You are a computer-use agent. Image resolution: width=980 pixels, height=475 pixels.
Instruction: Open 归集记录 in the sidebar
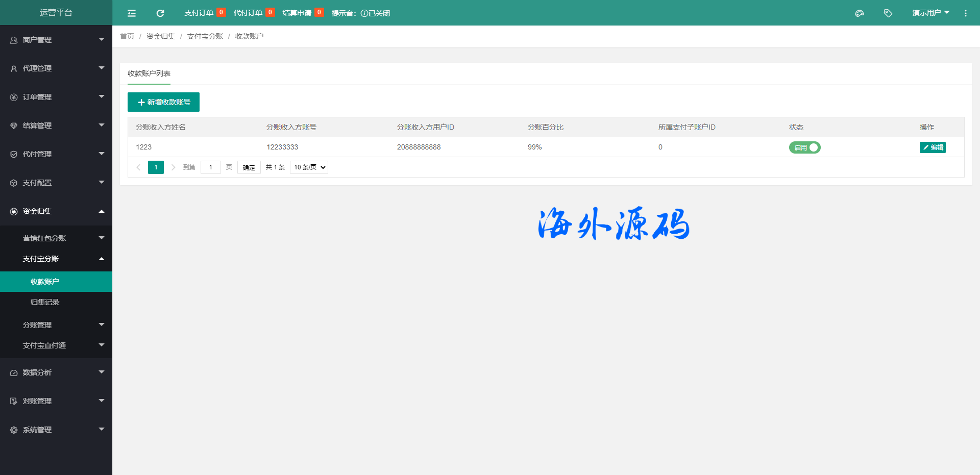[x=45, y=302]
